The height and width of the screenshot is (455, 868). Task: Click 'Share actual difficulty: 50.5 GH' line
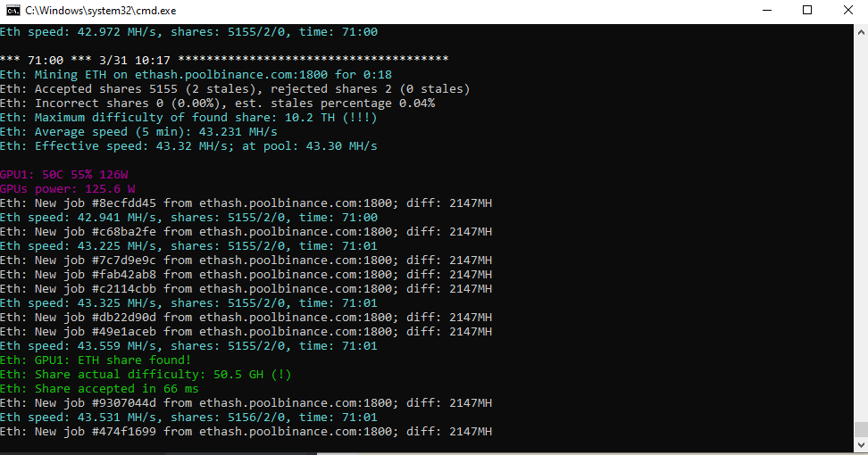click(146, 375)
